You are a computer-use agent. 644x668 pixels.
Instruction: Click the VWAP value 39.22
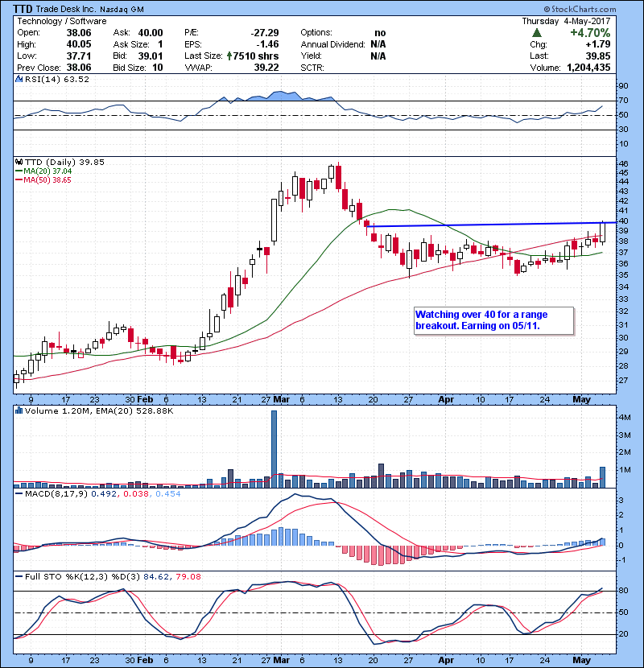[x=266, y=68]
